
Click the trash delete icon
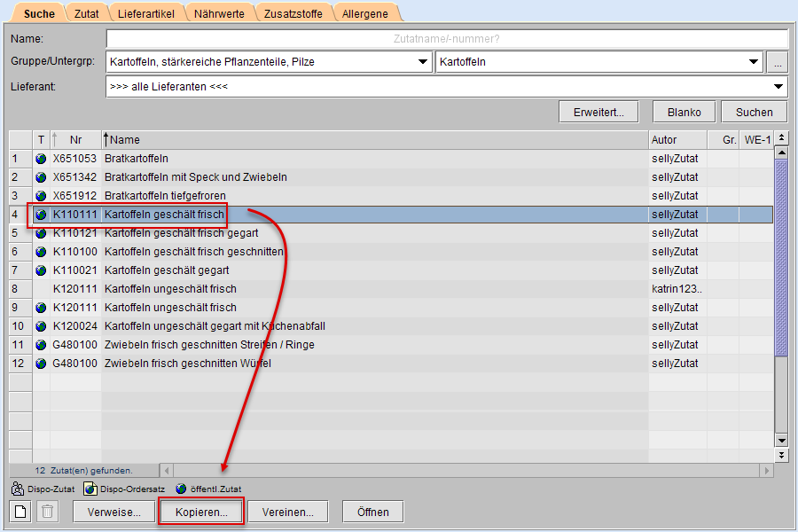click(x=47, y=512)
